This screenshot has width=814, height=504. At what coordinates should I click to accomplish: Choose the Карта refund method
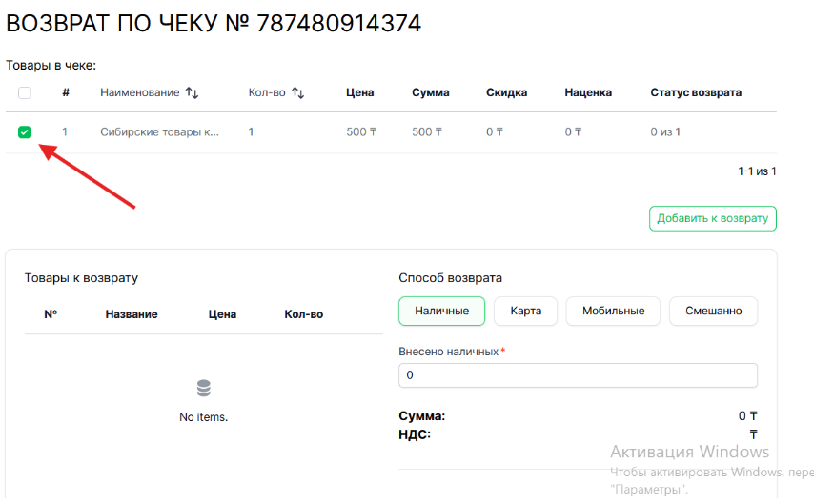point(525,311)
